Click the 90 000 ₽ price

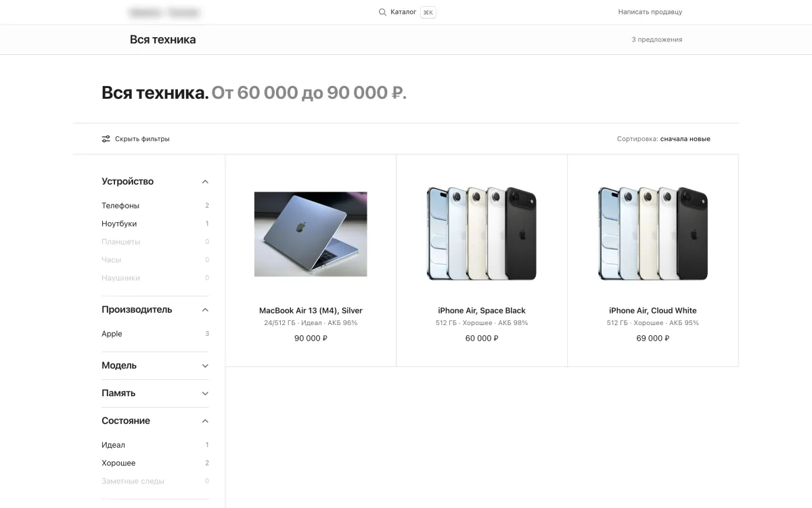pos(311,338)
